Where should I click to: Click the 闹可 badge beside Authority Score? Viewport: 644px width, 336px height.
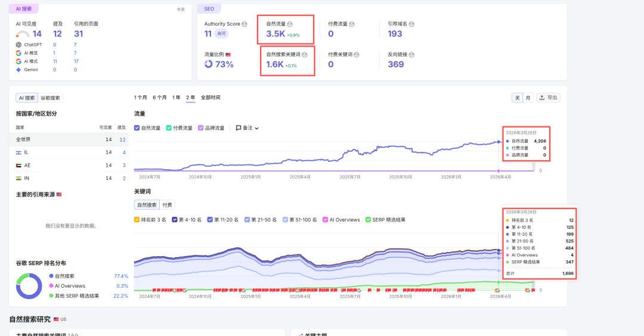221,33
